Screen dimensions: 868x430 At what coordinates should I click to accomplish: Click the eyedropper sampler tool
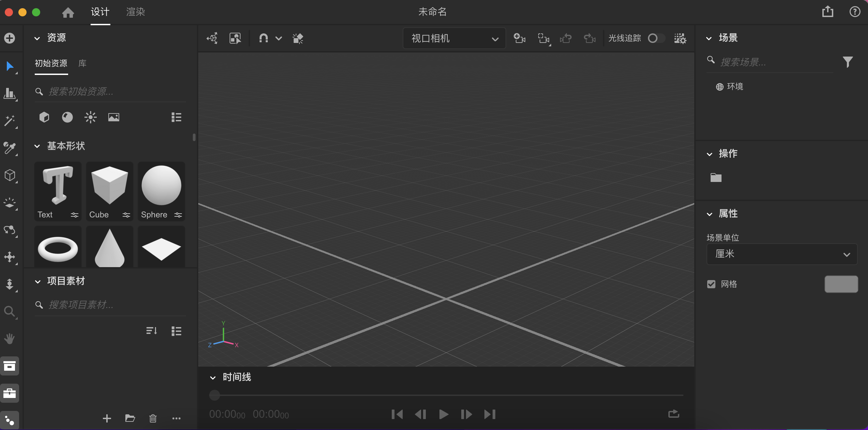point(9,148)
